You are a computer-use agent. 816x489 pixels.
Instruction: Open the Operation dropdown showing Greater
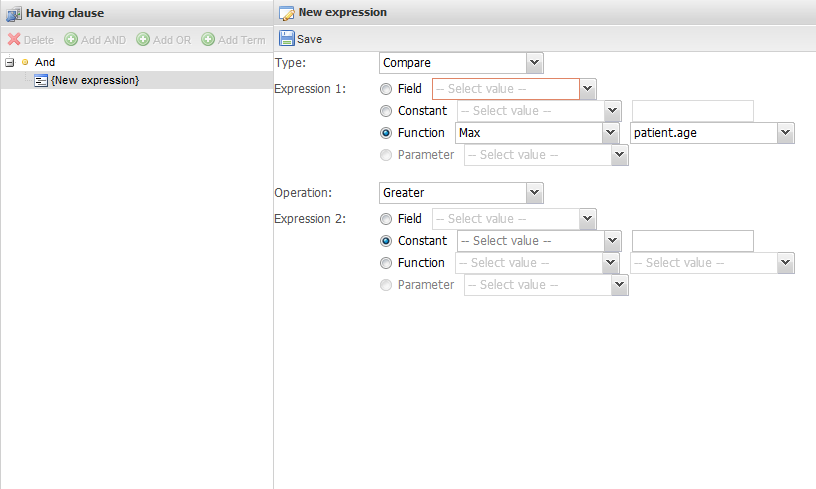click(x=461, y=193)
